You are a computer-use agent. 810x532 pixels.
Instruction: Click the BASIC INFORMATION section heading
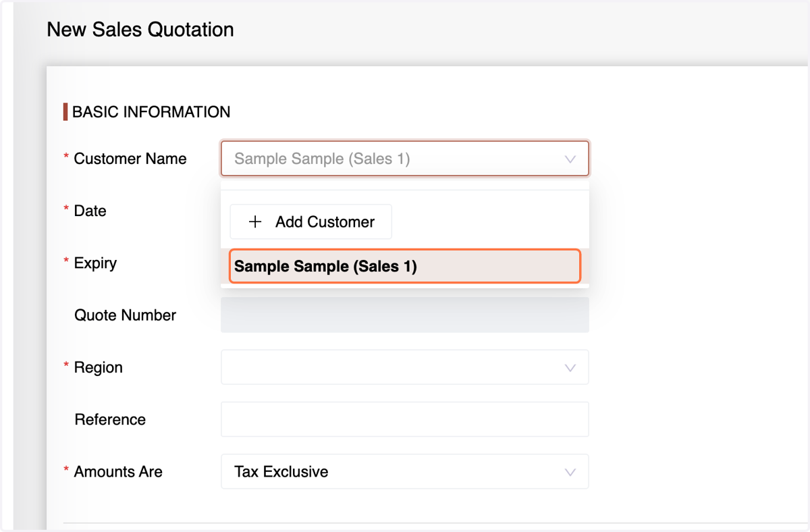pyautogui.click(x=151, y=112)
